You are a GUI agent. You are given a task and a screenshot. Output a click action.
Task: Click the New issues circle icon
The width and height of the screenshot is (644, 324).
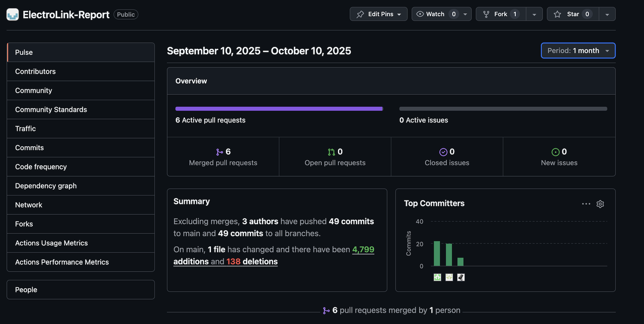tap(555, 152)
